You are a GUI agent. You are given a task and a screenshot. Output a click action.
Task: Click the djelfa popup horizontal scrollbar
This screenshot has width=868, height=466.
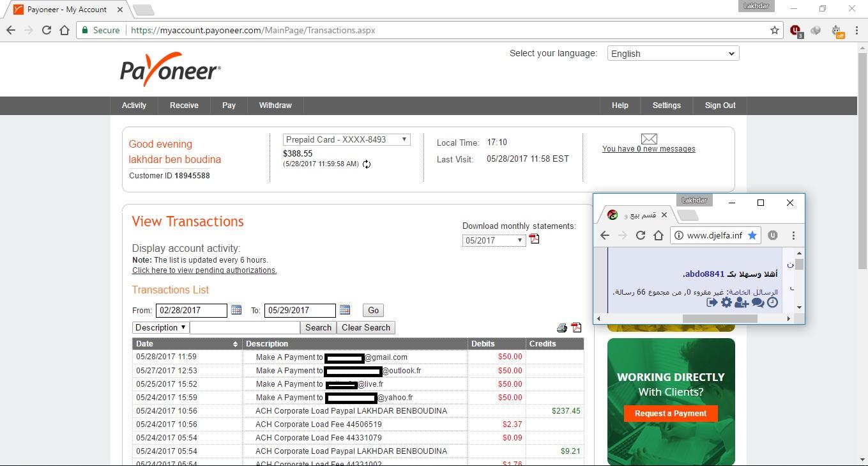point(720,318)
